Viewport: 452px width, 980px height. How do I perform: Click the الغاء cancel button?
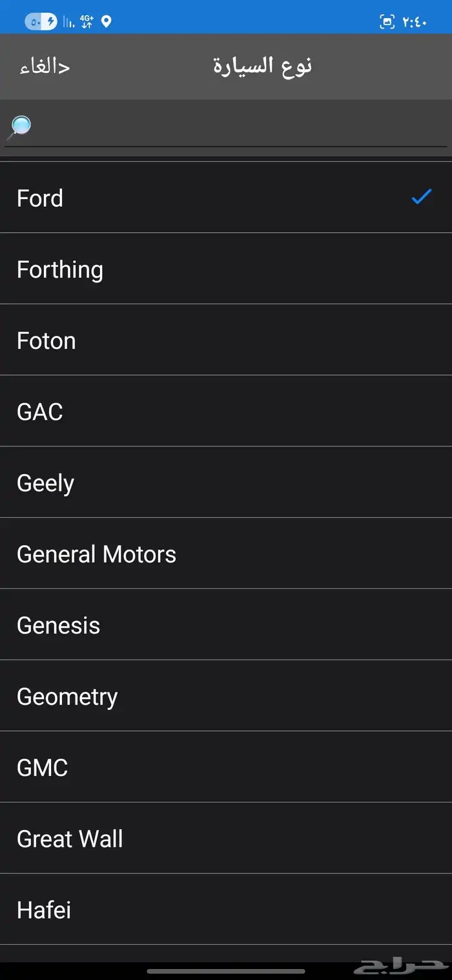click(x=45, y=66)
